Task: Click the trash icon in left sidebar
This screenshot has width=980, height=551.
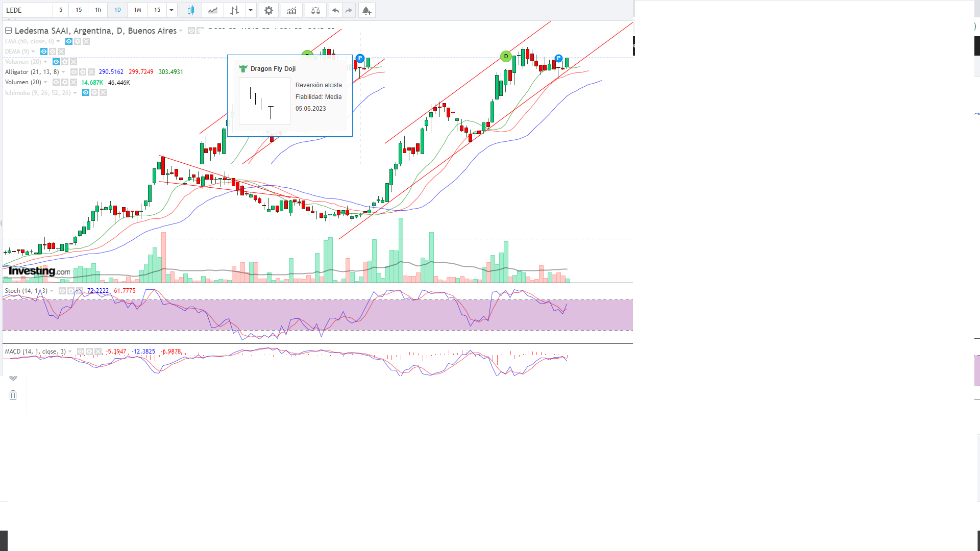Action: (13, 395)
